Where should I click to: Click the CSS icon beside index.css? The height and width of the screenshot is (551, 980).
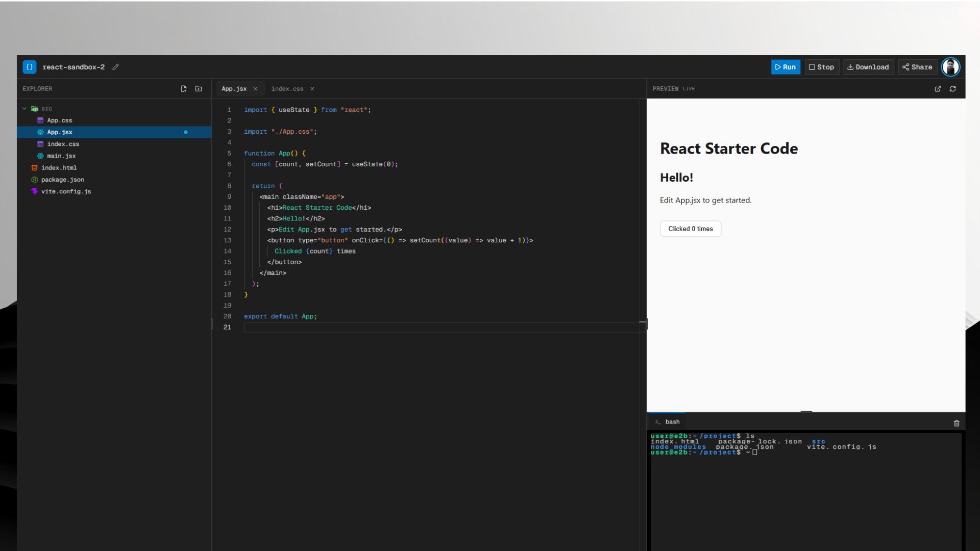pos(40,144)
